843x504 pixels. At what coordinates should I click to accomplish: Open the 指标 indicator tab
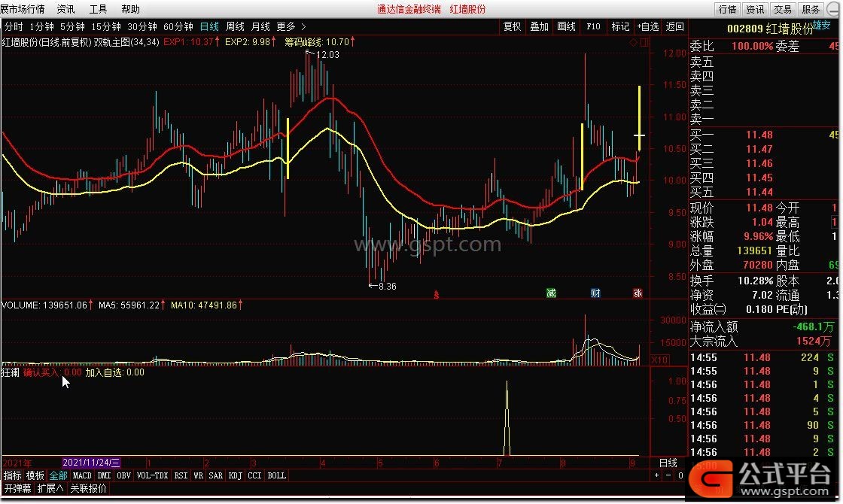(12, 475)
